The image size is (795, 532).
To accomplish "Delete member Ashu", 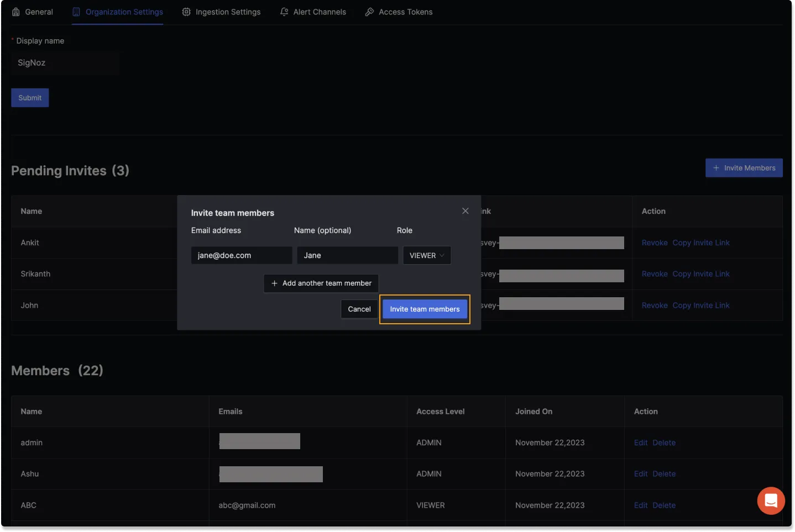I will 664,474.
